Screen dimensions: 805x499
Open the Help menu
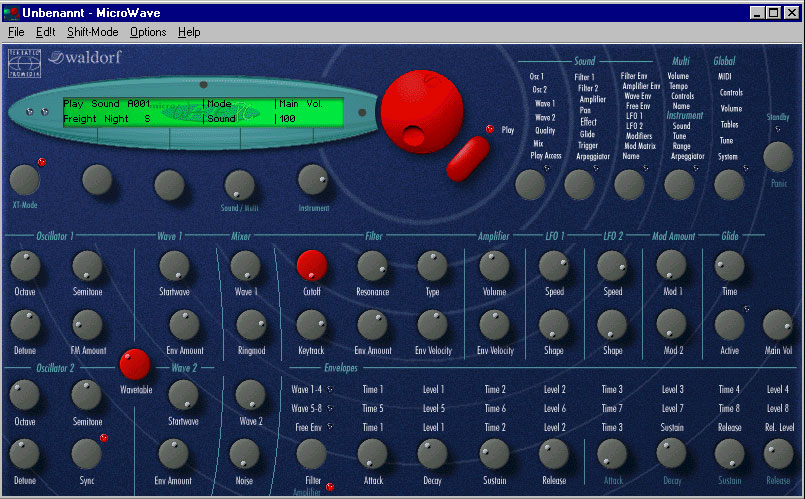coord(189,32)
